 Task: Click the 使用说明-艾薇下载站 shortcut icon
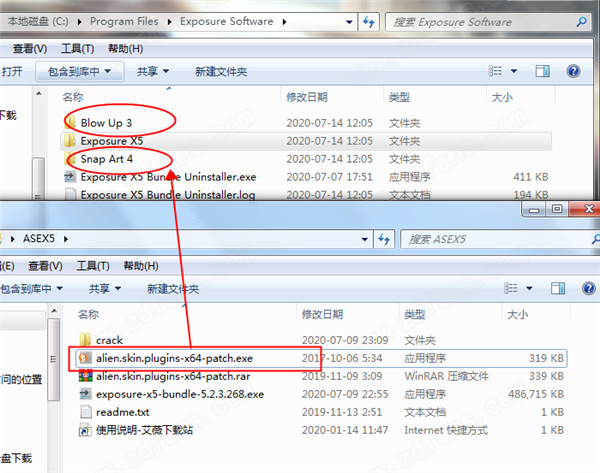(x=85, y=430)
